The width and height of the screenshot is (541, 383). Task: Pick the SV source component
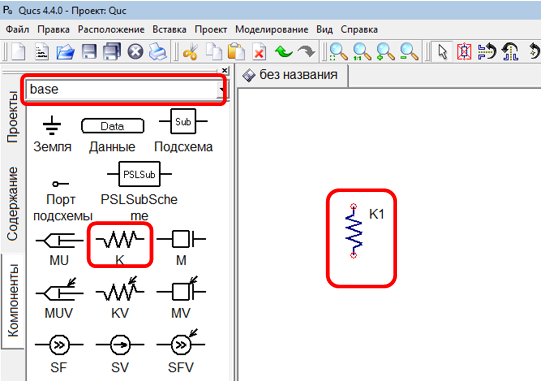coord(120,354)
